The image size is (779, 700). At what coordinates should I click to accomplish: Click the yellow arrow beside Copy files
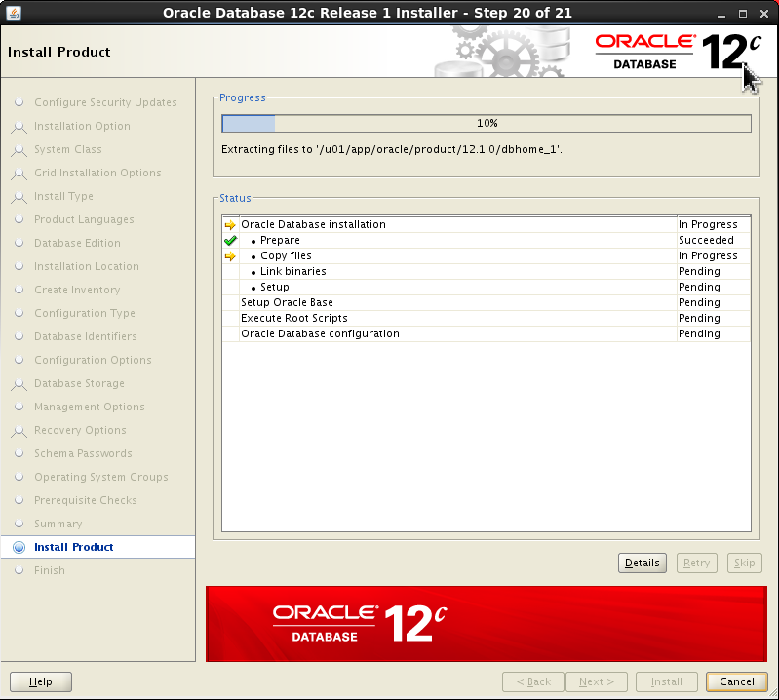230,256
